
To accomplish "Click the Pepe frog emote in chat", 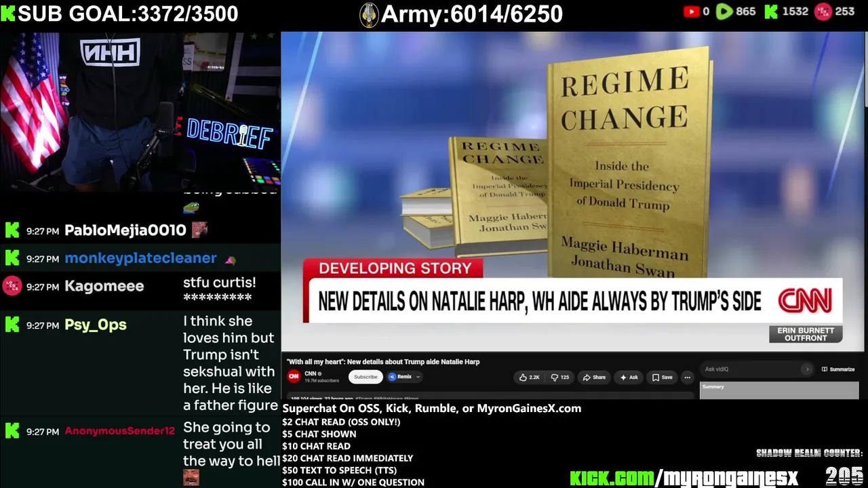I will 191,206.
